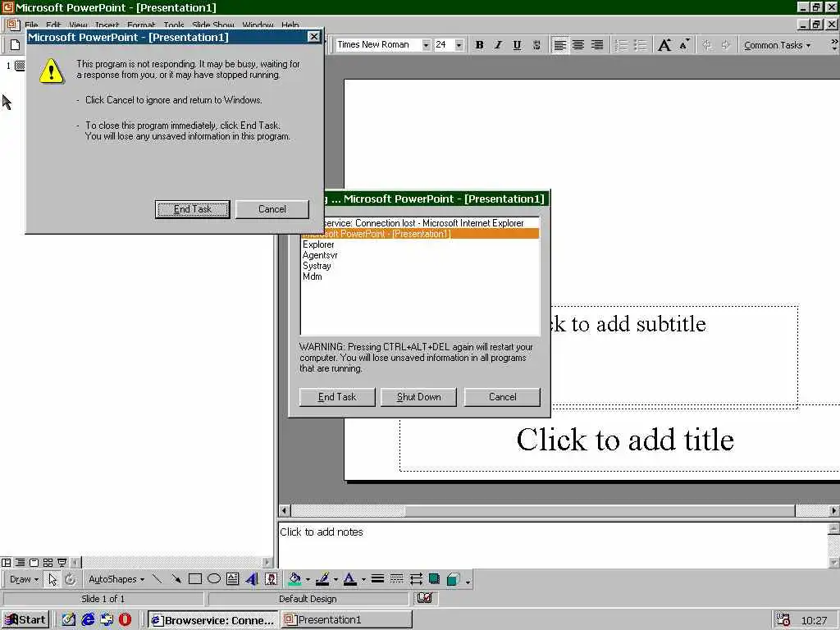Viewport: 840px width, 630px height.
Task: Center align text in toolbar
Action: (578, 45)
